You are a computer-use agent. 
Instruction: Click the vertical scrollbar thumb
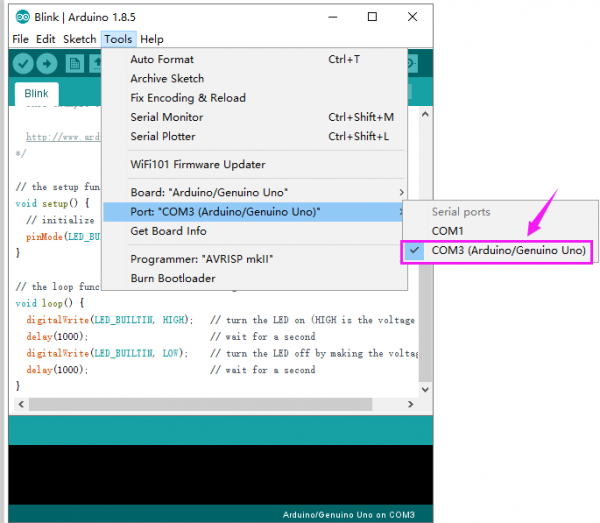(x=425, y=323)
